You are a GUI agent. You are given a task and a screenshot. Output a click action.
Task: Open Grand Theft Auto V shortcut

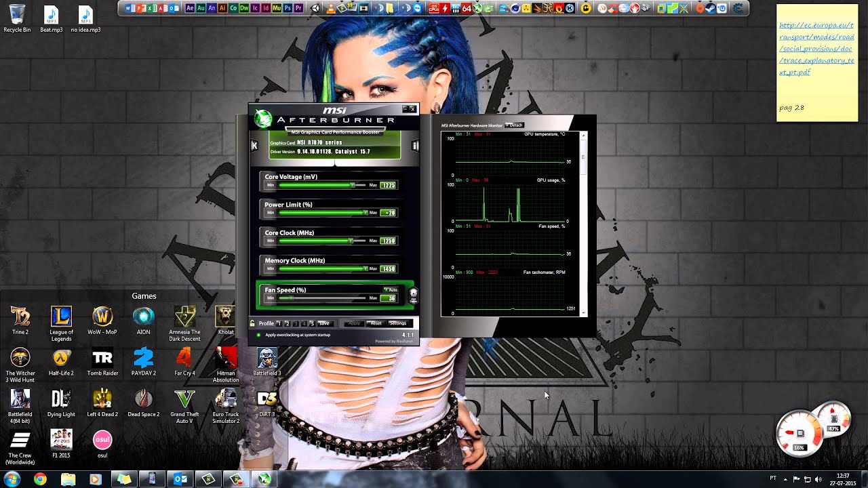[x=184, y=407]
